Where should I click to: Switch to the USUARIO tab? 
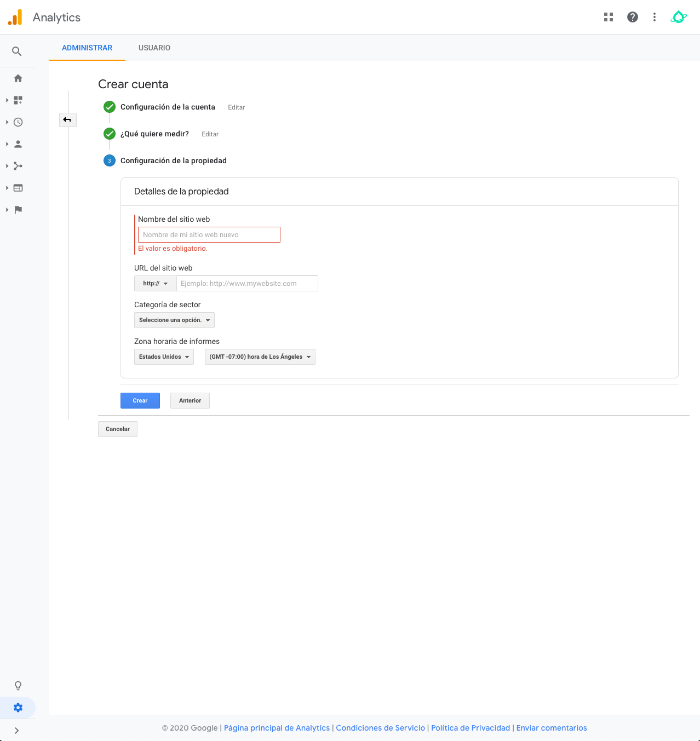[154, 48]
